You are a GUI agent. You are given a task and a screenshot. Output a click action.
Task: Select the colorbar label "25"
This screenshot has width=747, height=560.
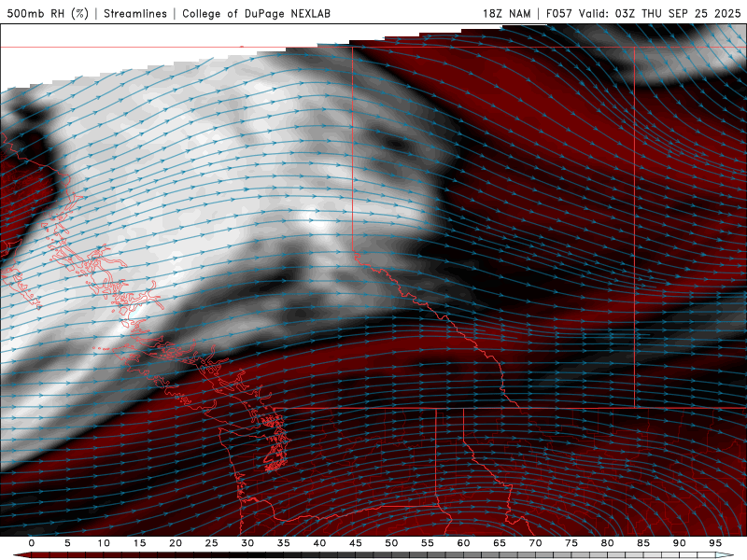click(x=212, y=543)
